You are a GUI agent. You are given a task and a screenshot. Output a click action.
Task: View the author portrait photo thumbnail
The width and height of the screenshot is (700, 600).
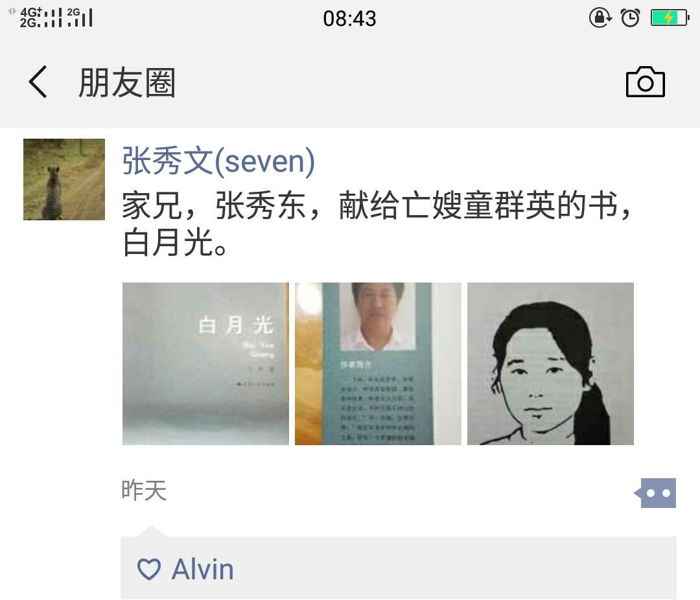(378, 364)
